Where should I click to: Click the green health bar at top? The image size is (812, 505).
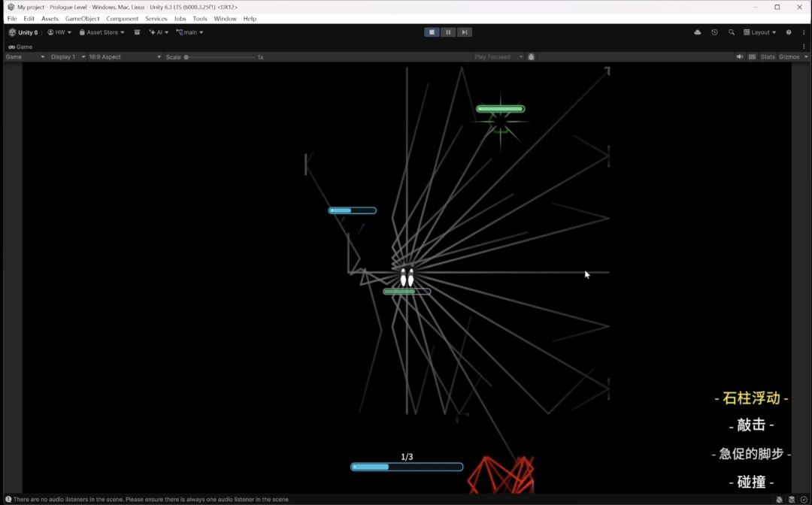coord(500,109)
